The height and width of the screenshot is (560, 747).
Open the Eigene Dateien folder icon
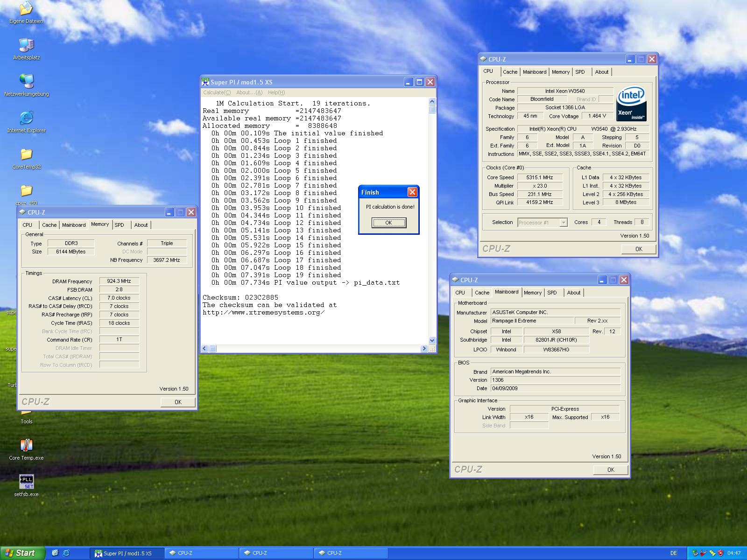point(26,9)
